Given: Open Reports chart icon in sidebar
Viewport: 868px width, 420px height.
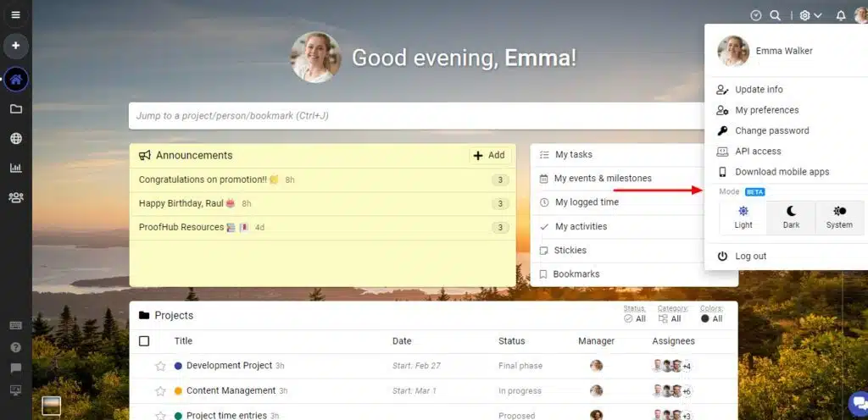Looking at the screenshot, I should tap(15, 168).
